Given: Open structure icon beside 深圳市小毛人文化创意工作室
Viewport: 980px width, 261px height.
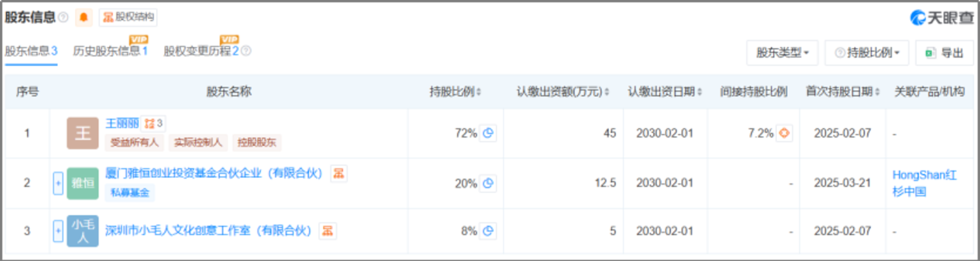Looking at the screenshot, I should [328, 231].
